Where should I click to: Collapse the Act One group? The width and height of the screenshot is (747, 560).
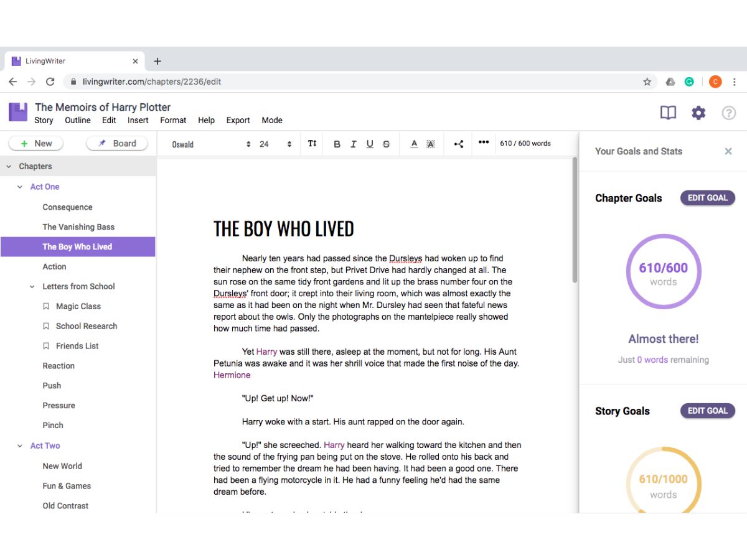click(x=20, y=187)
